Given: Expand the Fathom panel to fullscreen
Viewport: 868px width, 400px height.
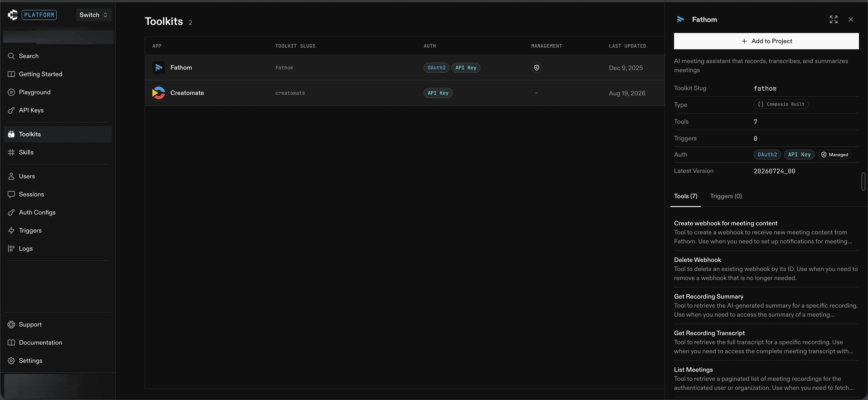Looking at the screenshot, I should 833,19.
